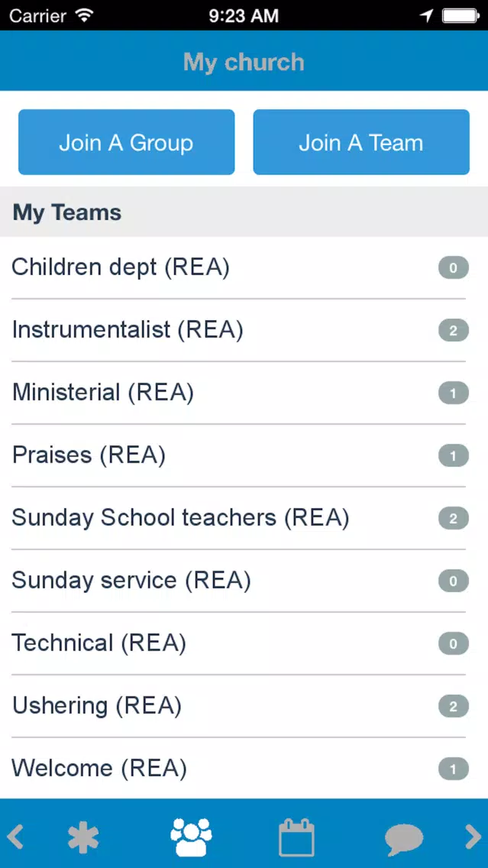Tap the asterisk icon in bottom bar
Screen dimensions: 488x868
pos(83,838)
